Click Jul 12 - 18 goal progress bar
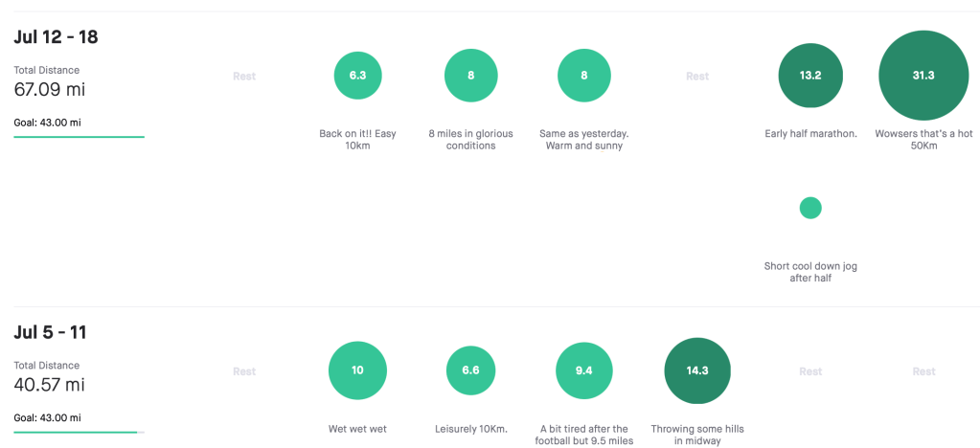Screen dimensions: 980x448 pyautogui.click(x=79, y=137)
